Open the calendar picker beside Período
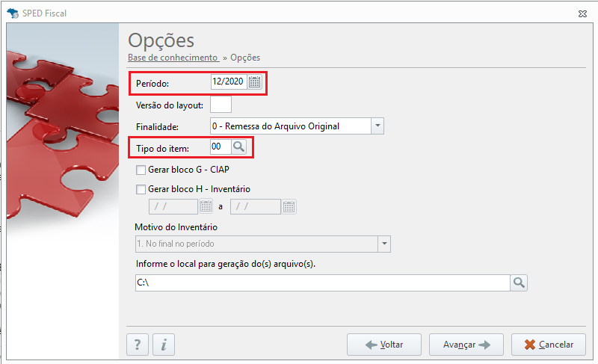Screen dimensions: 598x364 tap(254, 82)
